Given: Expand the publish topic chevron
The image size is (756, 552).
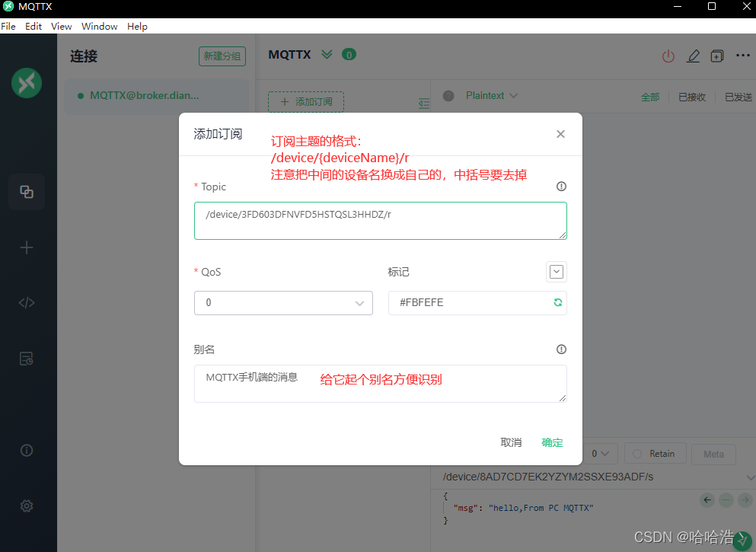Looking at the screenshot, I should [x=750, y=477].
